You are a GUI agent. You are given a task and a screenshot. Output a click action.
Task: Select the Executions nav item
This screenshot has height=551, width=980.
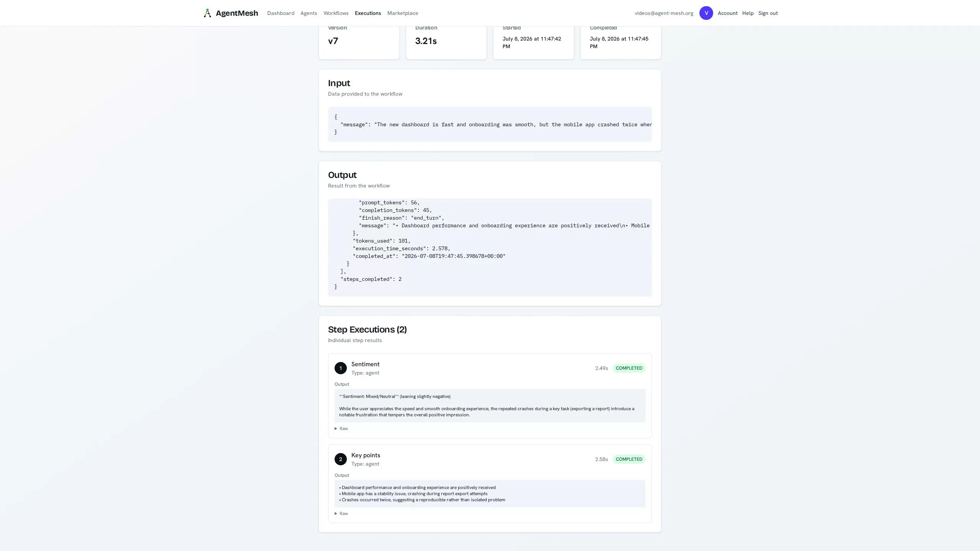(x=367, y=13)
